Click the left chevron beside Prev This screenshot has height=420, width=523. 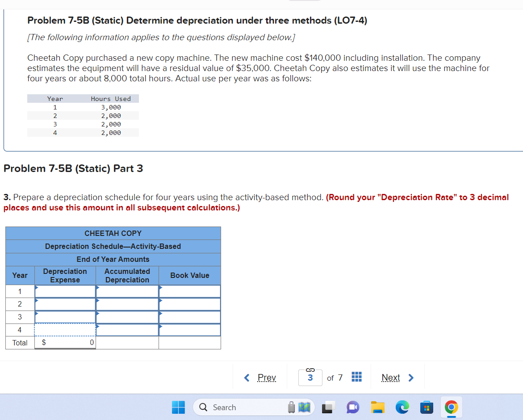pos(247,378)
